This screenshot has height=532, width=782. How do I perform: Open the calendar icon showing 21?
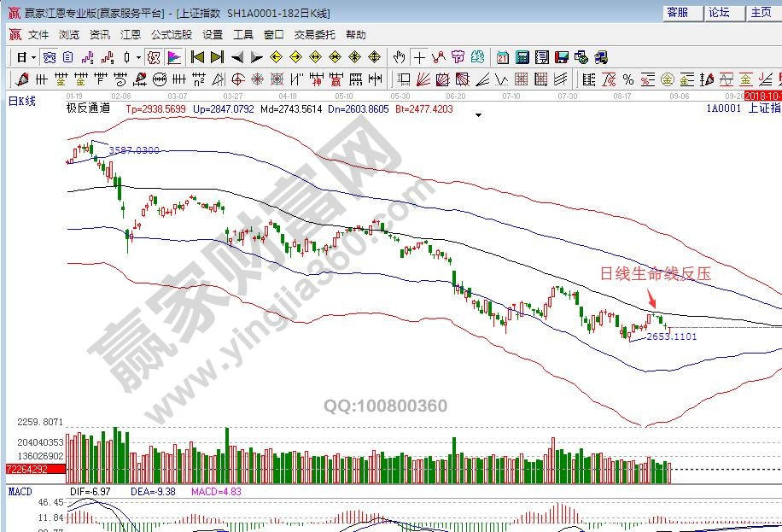502,57
